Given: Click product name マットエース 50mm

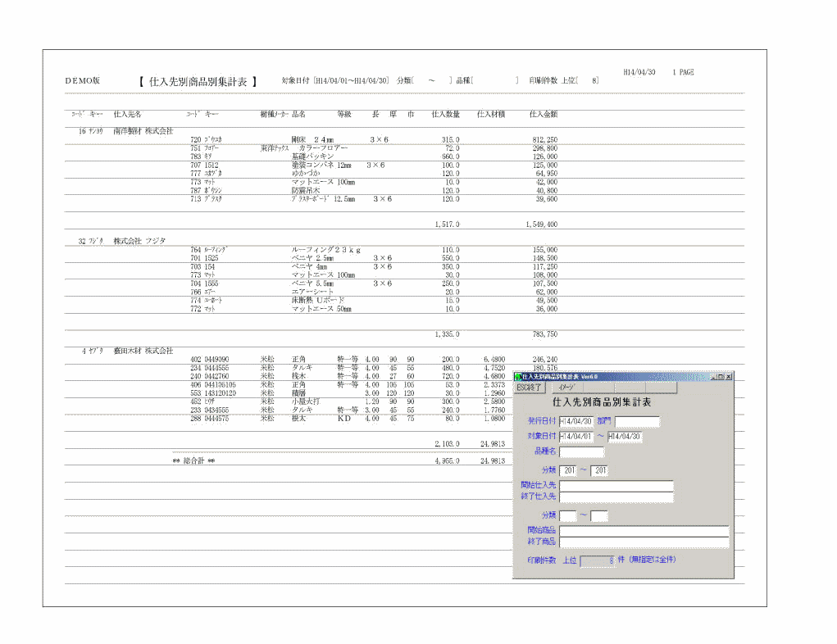Looking at the screenshot, I should tap(321, 309).
